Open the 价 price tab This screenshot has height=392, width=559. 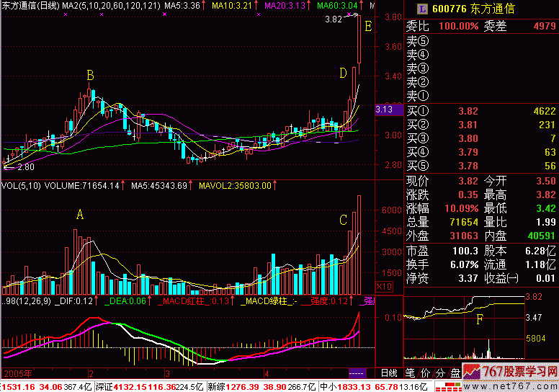pos(425,373)
